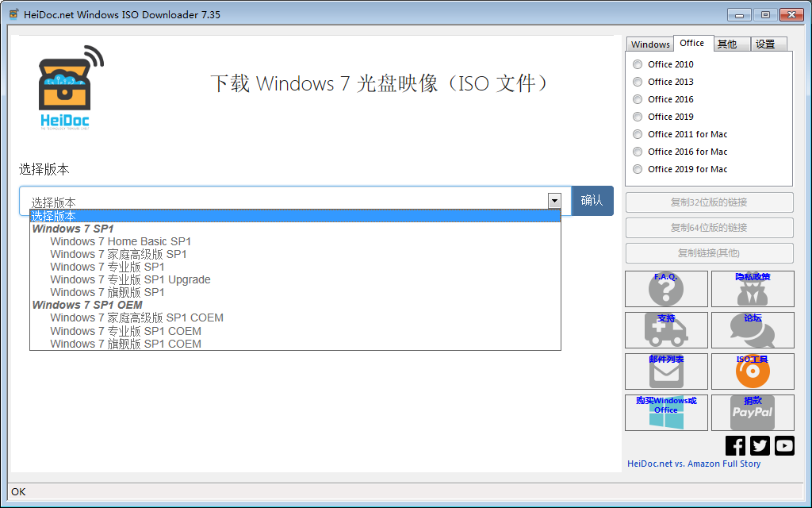Open the mailing list (邮件列表) envelope icon

pos(666,371)
